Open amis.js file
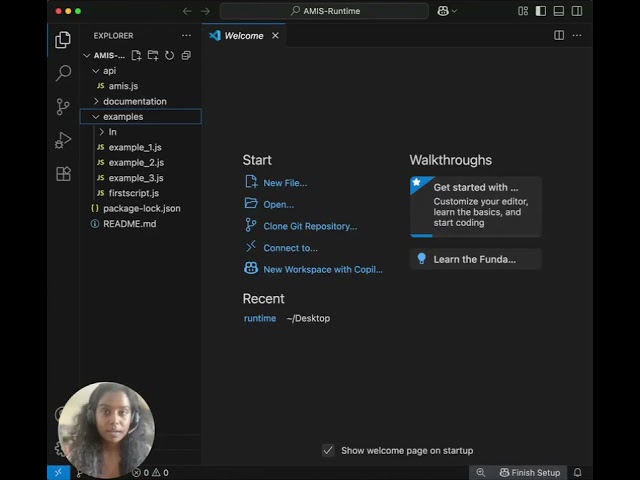The width and height of the screenshot is (640, 480). 140,86
